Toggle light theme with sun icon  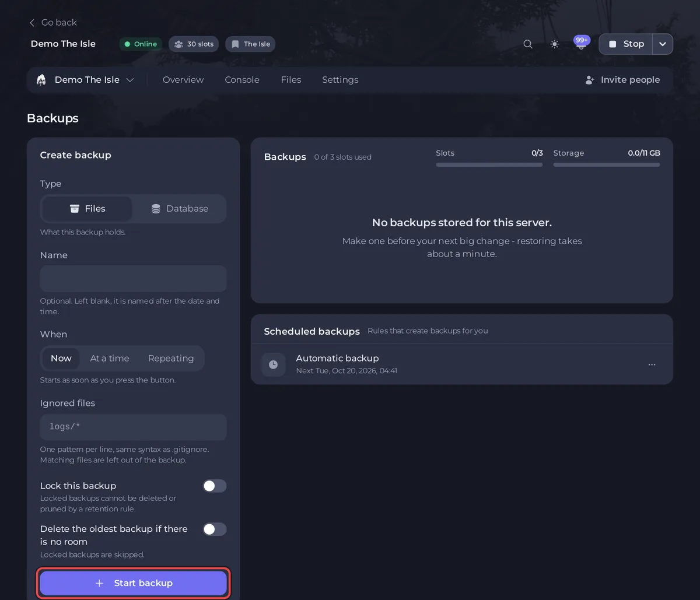555,44
